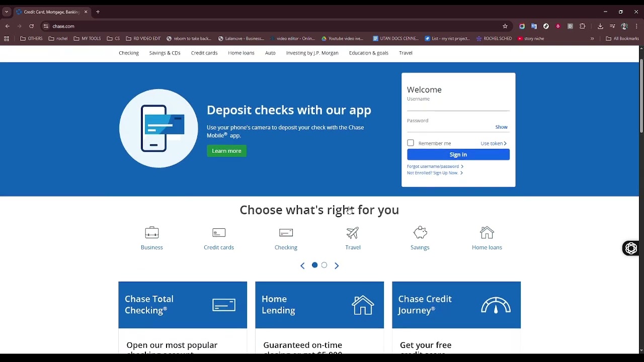Select the first carousel page dot

[314, 265]
